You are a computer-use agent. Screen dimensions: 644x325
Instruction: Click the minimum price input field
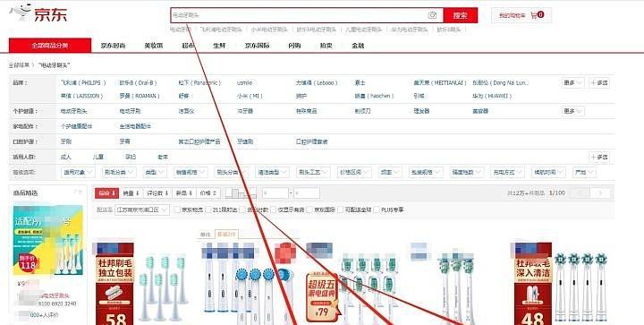(275, 193)
